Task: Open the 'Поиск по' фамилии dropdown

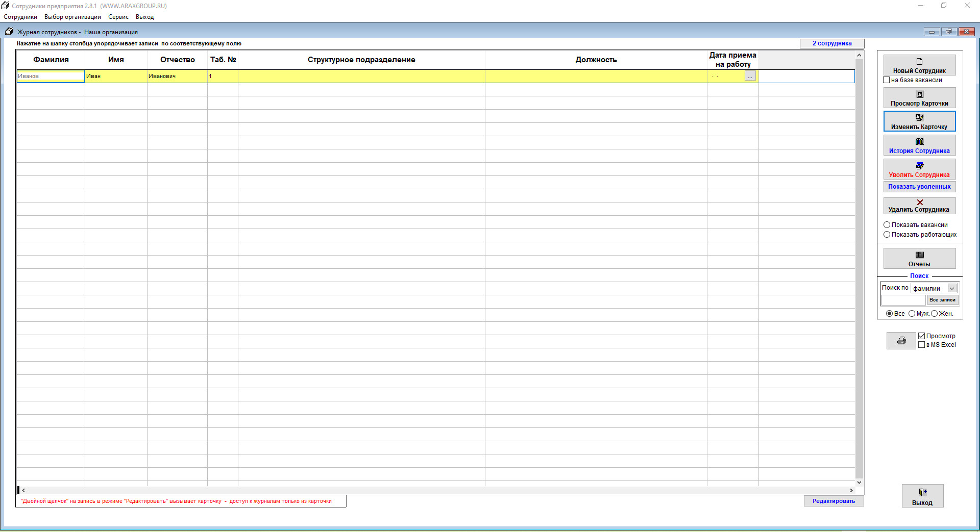Action: tap(952, 288)
